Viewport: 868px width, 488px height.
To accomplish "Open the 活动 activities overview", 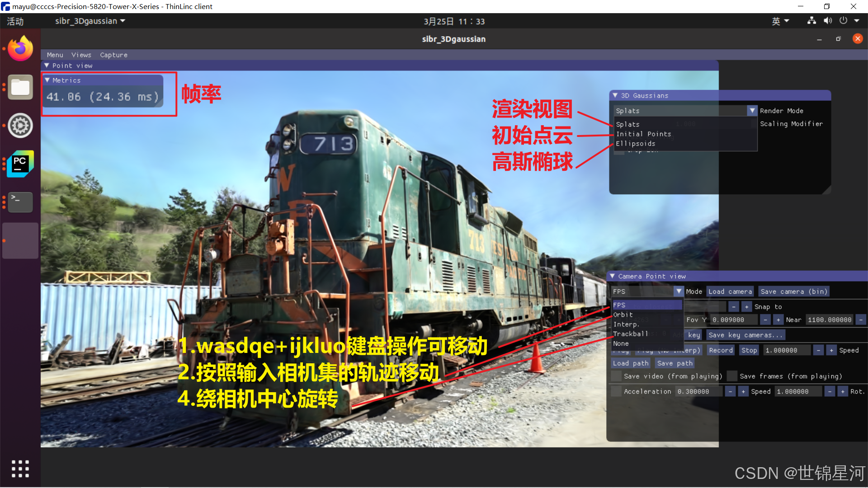I will pyautogui.click(x=15, y=21).
